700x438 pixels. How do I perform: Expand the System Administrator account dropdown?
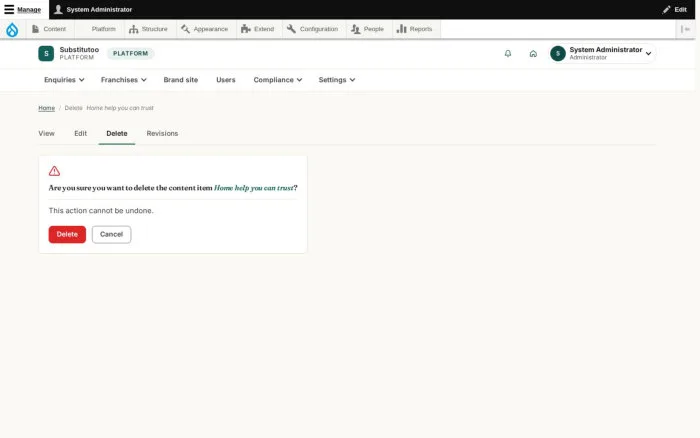[603, 54]
